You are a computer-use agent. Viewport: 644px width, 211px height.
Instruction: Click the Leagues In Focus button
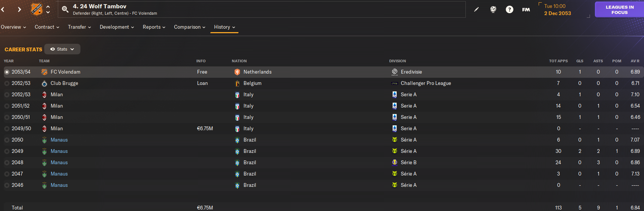[x=619, y=10]
